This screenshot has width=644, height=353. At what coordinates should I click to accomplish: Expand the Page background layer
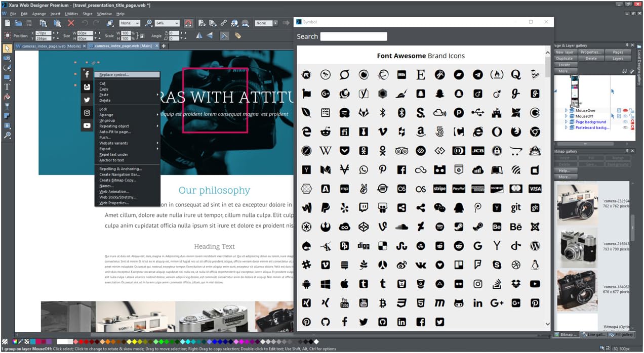567,122
